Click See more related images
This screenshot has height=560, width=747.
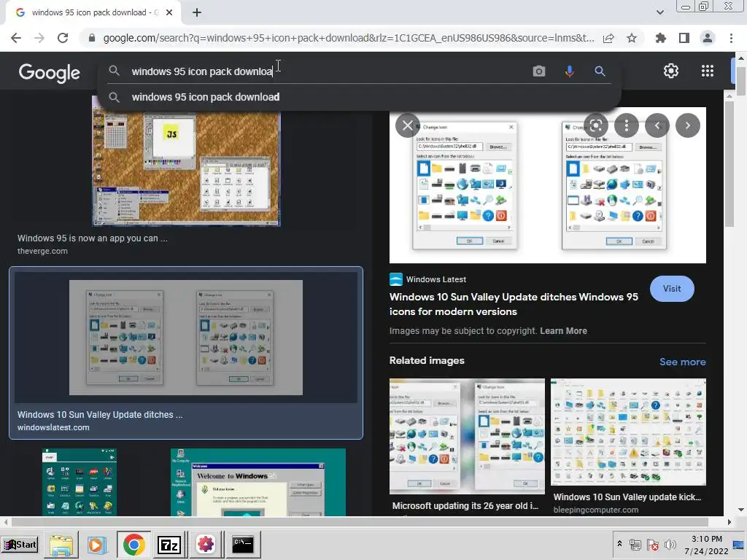[x=682, y=362]
